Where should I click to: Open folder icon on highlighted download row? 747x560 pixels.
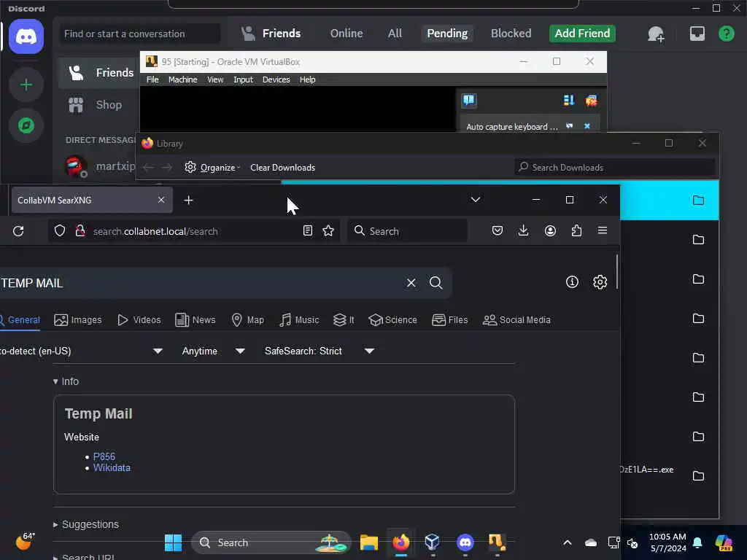click(x=698, y=201)
